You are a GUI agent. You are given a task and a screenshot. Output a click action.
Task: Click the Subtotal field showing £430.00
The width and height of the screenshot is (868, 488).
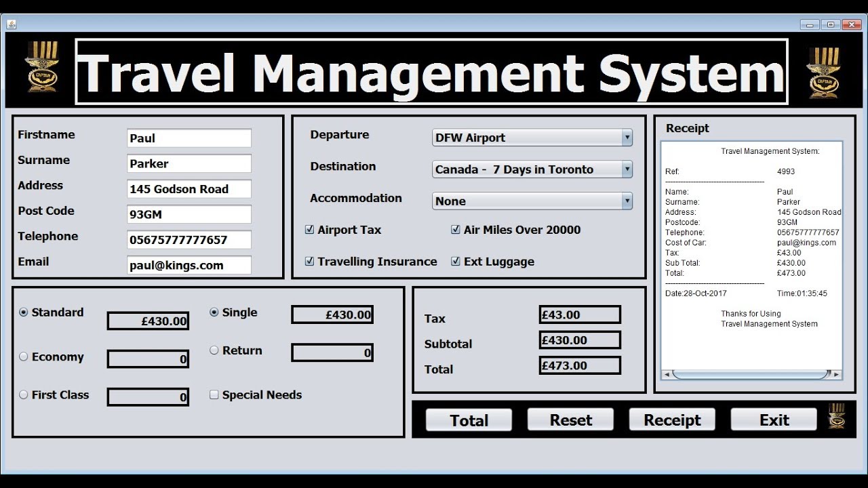[580, 340]
